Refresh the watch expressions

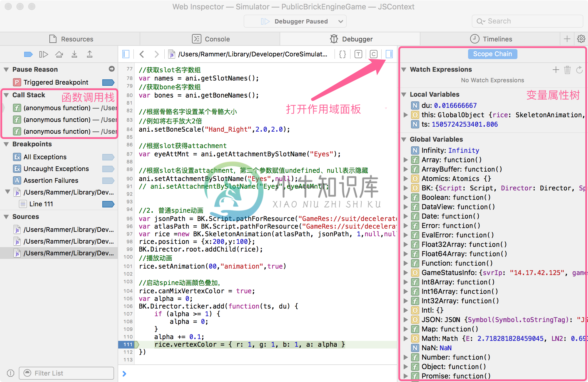(579, 70)
